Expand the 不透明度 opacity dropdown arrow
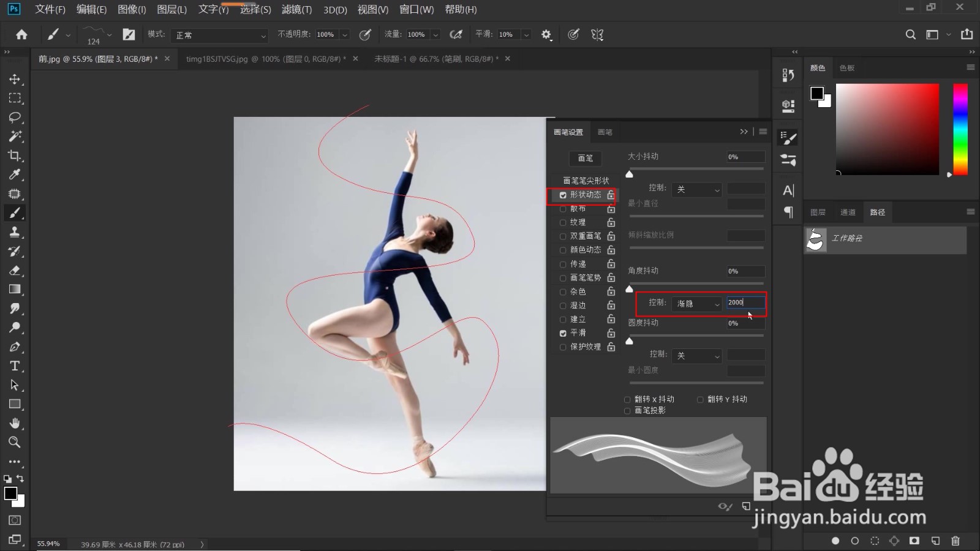The height and width of the screenshot is (551, 980). point(345,35)
